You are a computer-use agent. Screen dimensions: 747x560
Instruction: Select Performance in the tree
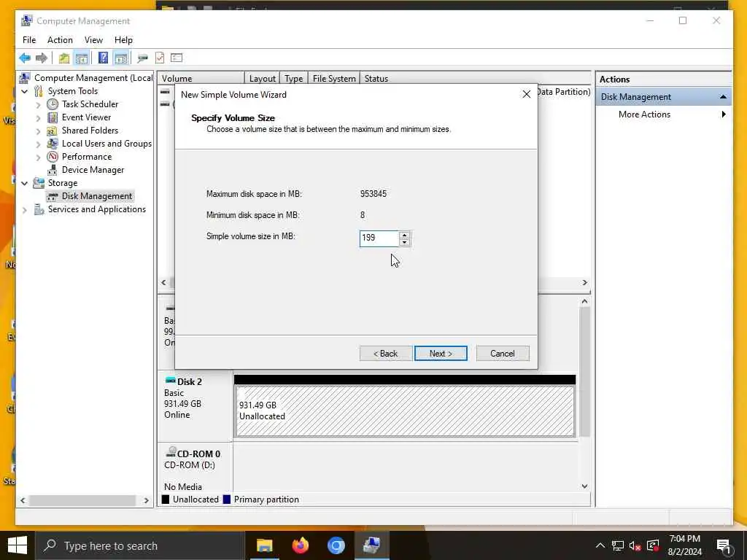87,157
